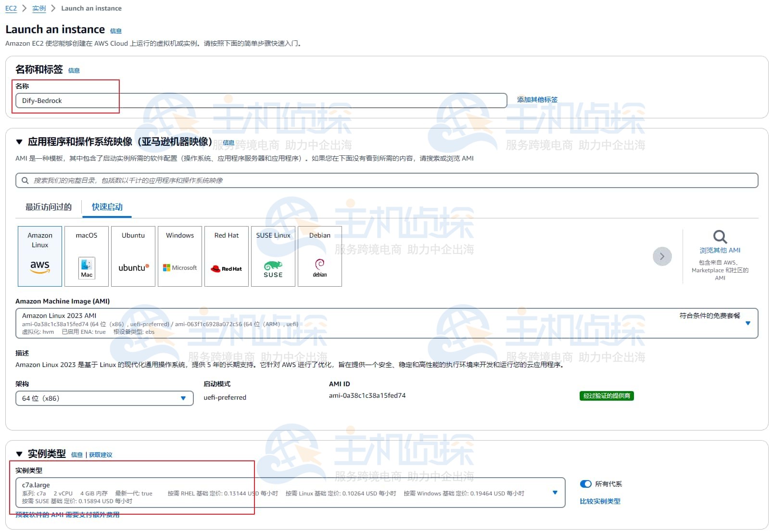This screenshot has width=773, height=532.
Task: Open the 浏览其他 AMI link
Action: (720, 250)
